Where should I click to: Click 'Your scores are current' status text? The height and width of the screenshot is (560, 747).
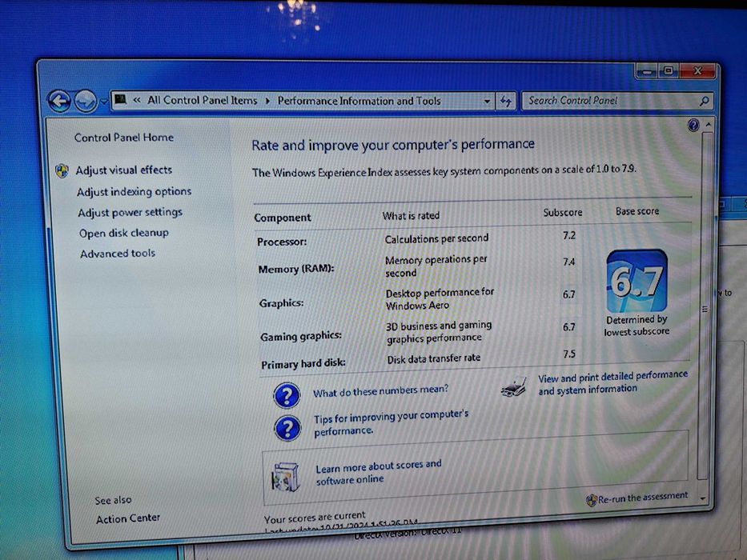pyautogui.click(x=315, y=517)
